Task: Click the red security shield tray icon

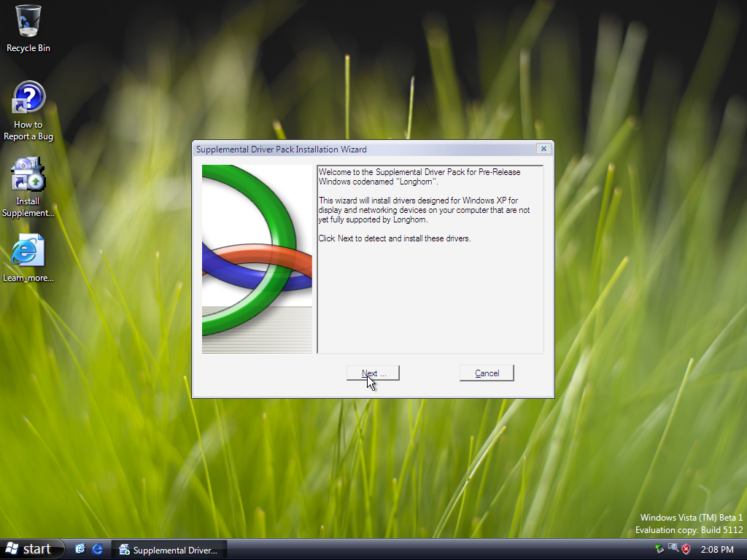Action: [686, 550]
